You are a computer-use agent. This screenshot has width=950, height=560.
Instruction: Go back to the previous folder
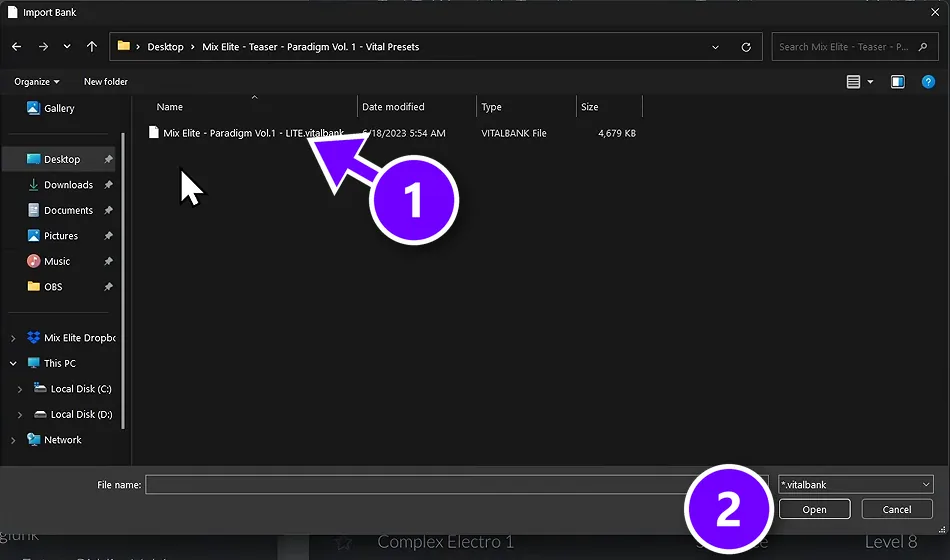point(16,47)
